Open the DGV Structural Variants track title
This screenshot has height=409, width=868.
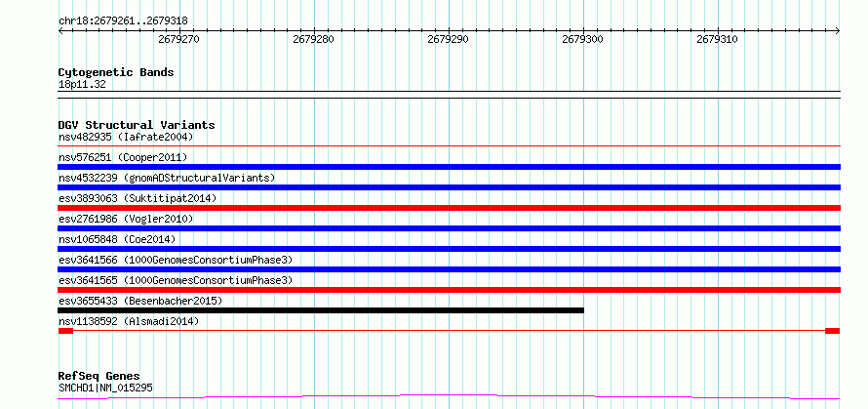click(137, 125)
